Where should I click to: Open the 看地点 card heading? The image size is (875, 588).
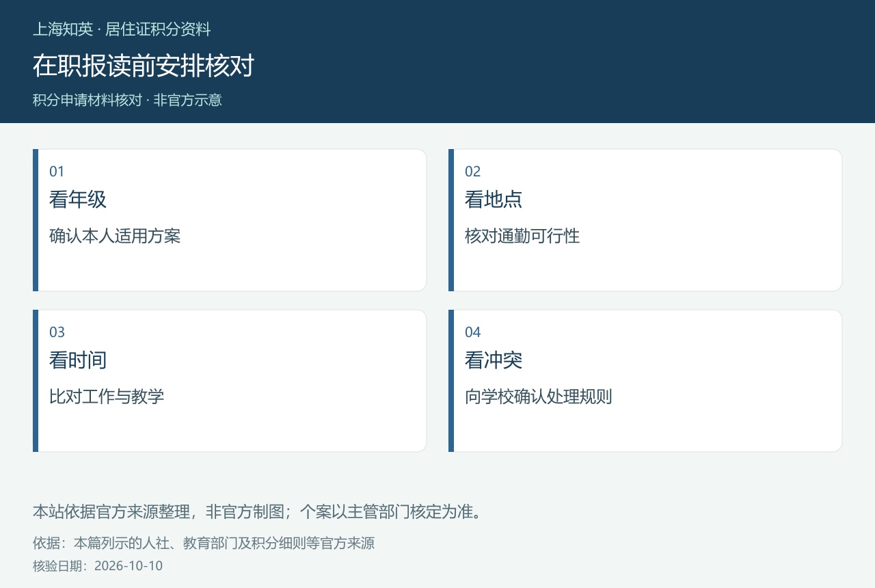494,200
